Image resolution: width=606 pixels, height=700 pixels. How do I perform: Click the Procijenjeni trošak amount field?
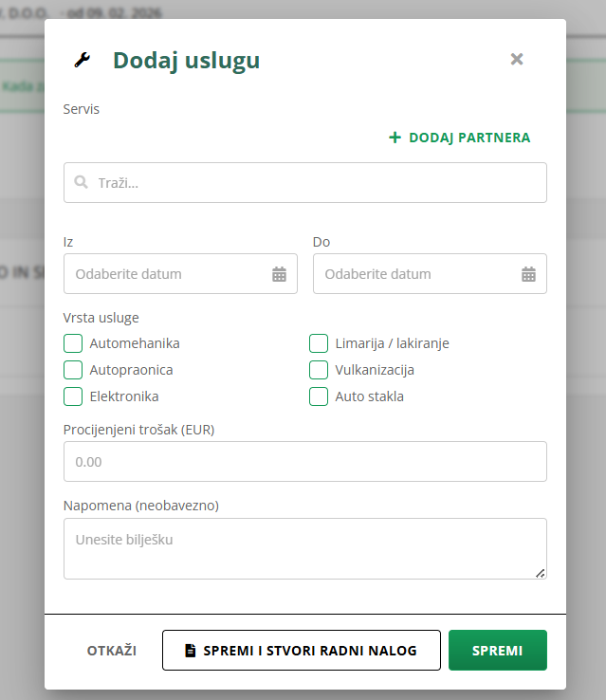pos(304,462)
